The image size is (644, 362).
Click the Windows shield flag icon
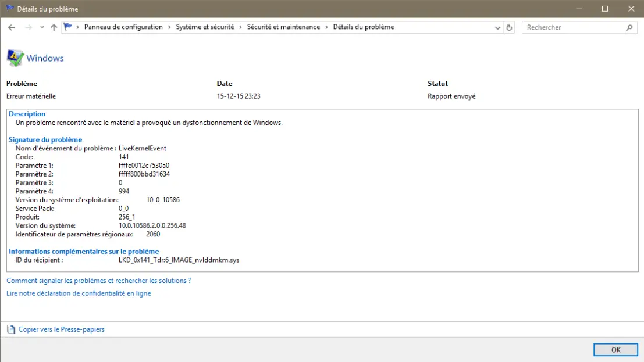pos(15,58)
